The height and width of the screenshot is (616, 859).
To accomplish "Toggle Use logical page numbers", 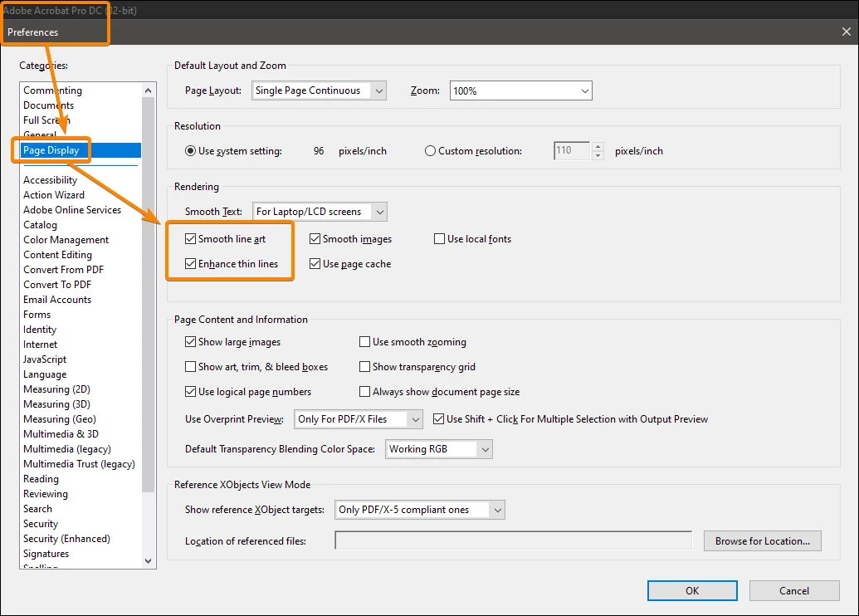I will pyautogui.click(x=190, y=391).
